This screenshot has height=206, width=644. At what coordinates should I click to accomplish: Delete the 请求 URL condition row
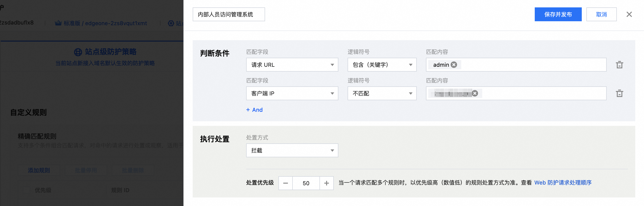(x=619, y=65)
